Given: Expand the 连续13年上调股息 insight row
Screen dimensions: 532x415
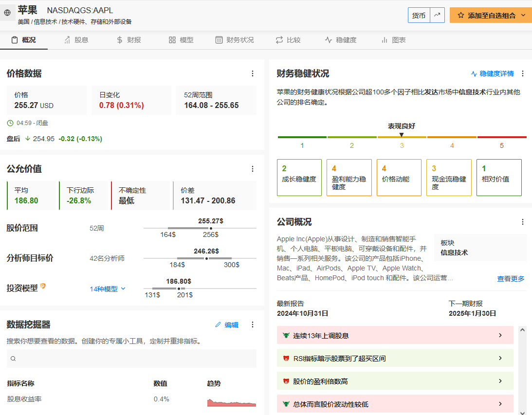Looking at the screenshot, I should pos(395,335).
